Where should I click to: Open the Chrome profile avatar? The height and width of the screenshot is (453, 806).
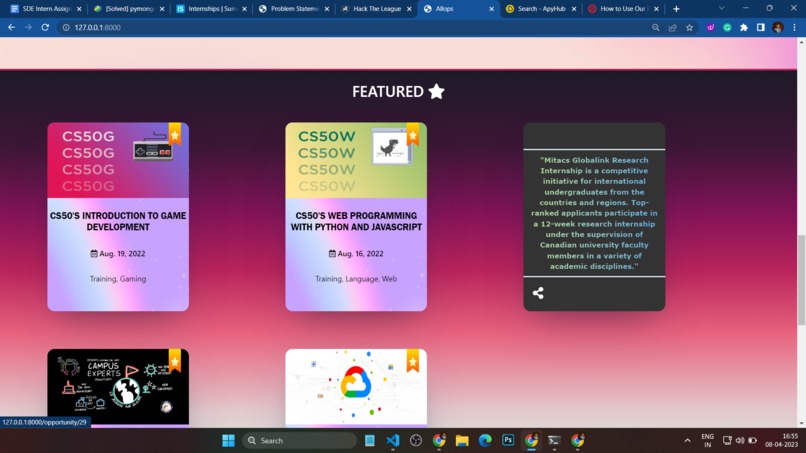778,27
